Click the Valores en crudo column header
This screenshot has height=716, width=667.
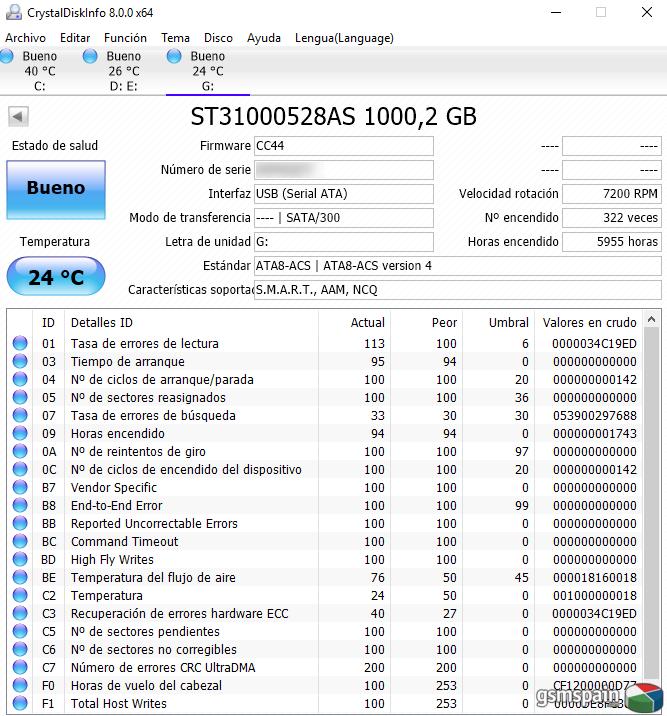(x=589, y=323)
